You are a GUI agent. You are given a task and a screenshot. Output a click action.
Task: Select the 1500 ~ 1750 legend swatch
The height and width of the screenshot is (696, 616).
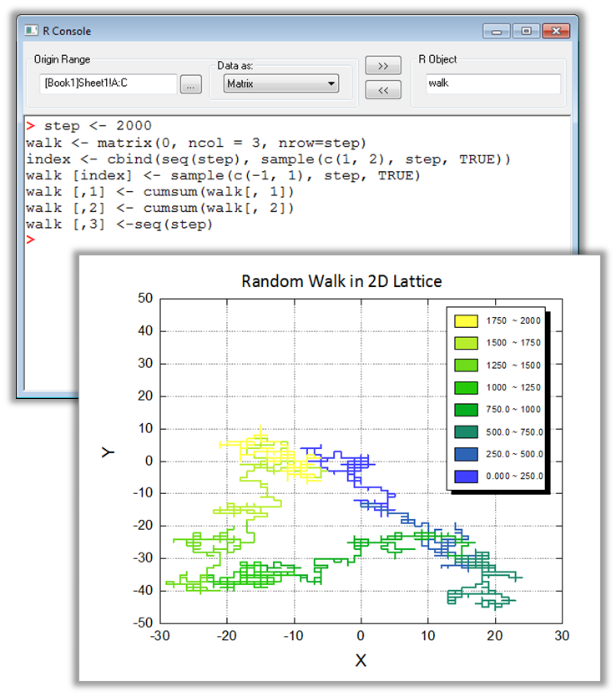tap(466, 343)
